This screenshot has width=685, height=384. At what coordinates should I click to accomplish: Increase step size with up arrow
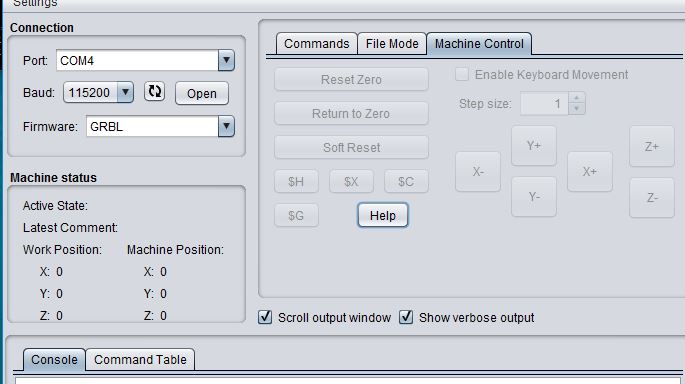point(577,98)
